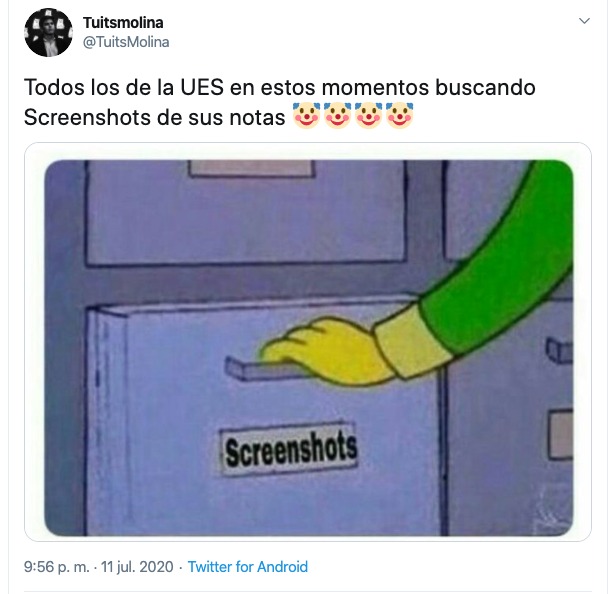Click the word UES in tweet text
The width and height of the screenshot is (613, 594).
(202, 87)
